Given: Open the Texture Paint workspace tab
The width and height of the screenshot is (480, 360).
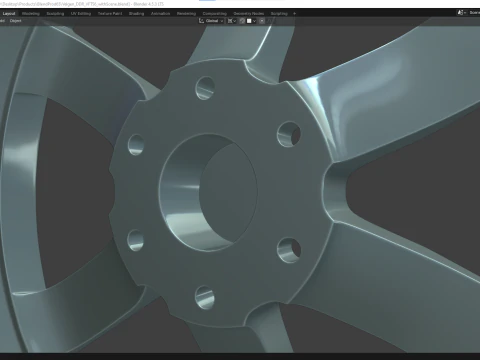Looking at the screenshot, I should [110, 13].
